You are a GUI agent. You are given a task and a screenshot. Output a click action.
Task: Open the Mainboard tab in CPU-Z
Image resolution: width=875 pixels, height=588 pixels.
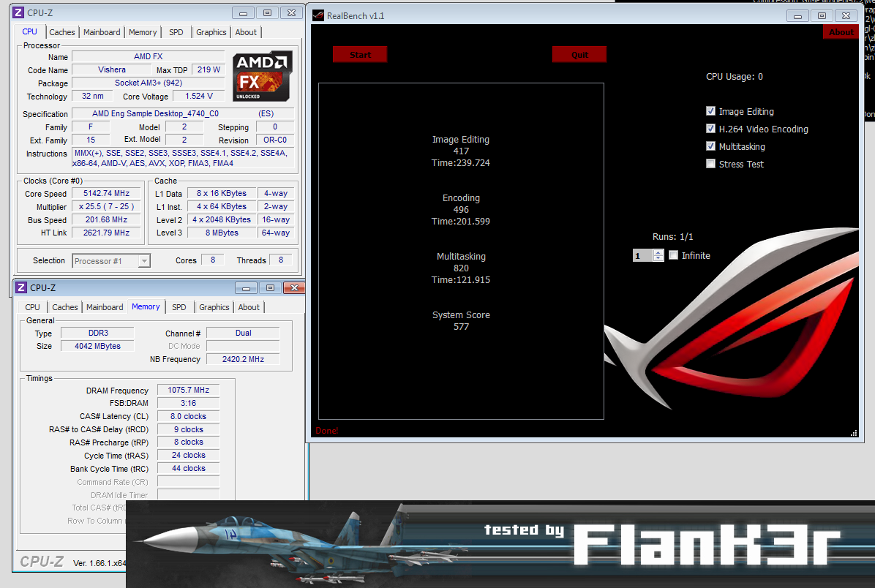coord(102,31)
